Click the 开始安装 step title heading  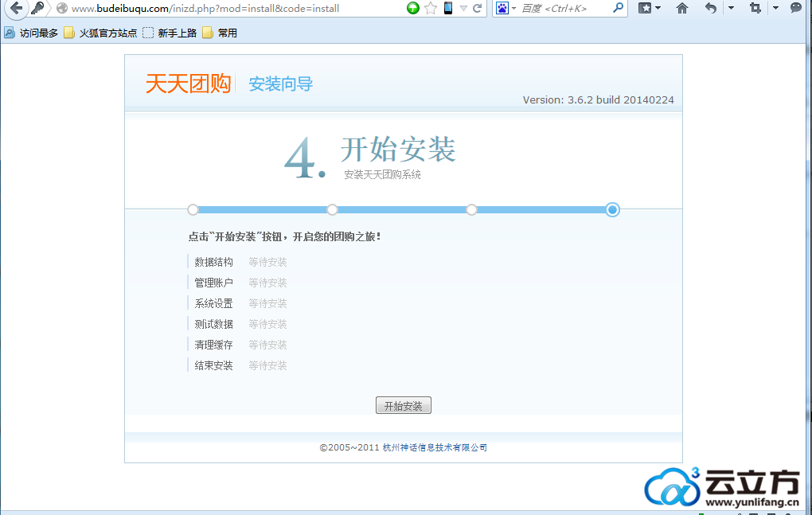(398, 149)
